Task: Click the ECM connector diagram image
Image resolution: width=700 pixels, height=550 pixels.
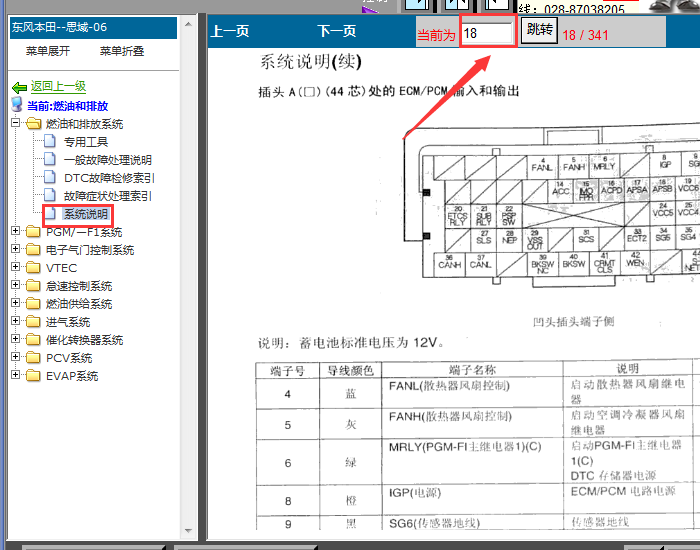Action: (x=551, y=206)
